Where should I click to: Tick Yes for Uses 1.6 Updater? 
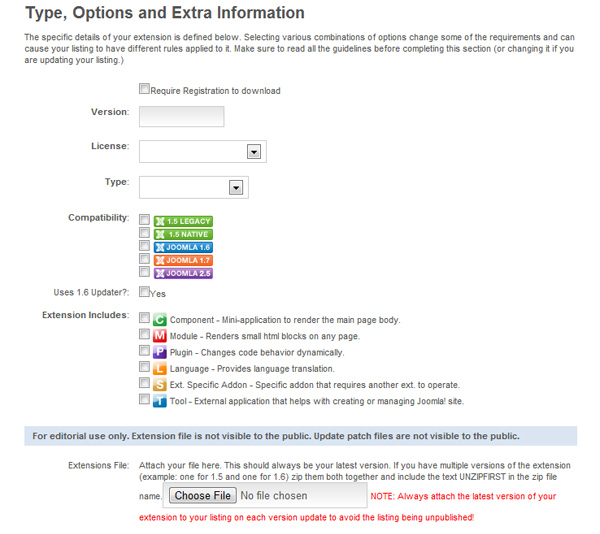[x=144, y=291]
